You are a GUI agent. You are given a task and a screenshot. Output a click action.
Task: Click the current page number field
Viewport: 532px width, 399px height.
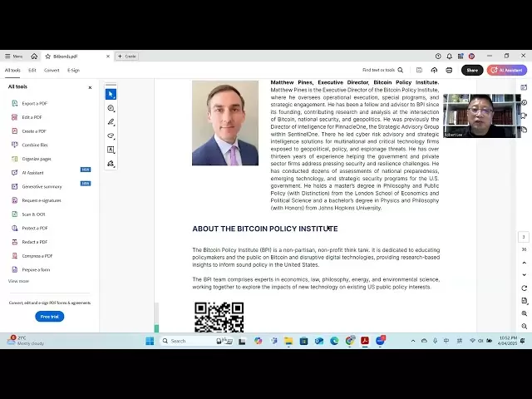tap(524, 237)
